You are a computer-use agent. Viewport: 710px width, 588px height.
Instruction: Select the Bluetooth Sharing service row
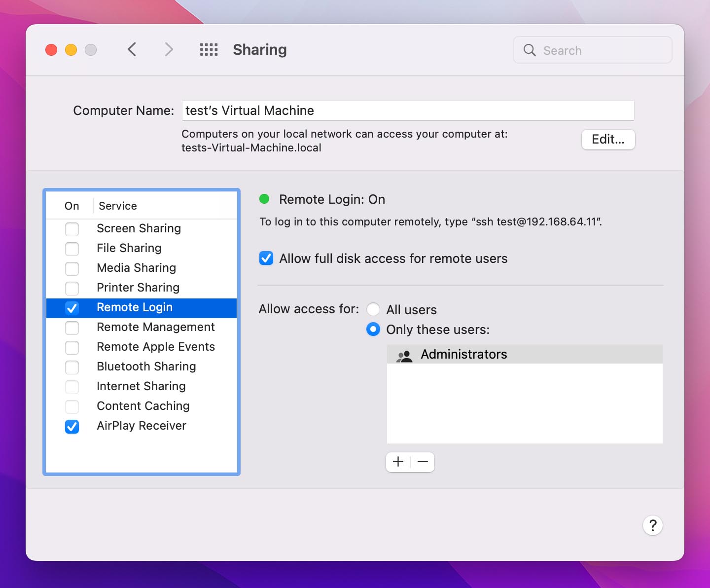[x=142, y=367]
